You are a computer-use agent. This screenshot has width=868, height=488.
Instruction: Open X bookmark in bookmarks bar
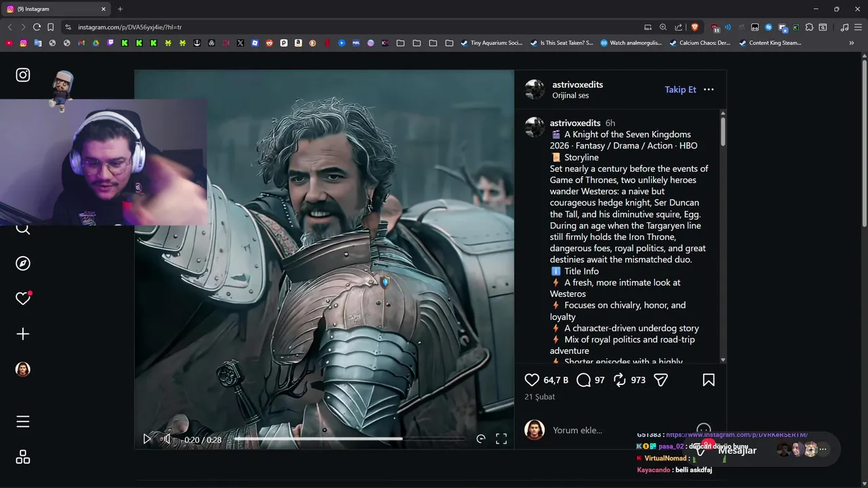[x=240, y=43]
